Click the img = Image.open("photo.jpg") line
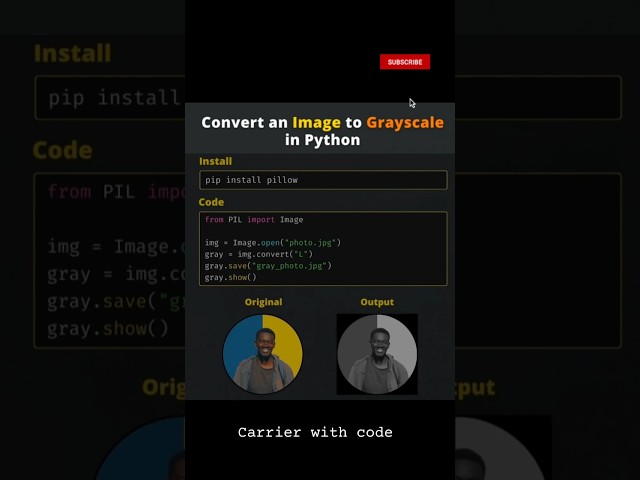The width and height of the screenshot is (640, 480). pyautogui.click(x=272, y=243)
